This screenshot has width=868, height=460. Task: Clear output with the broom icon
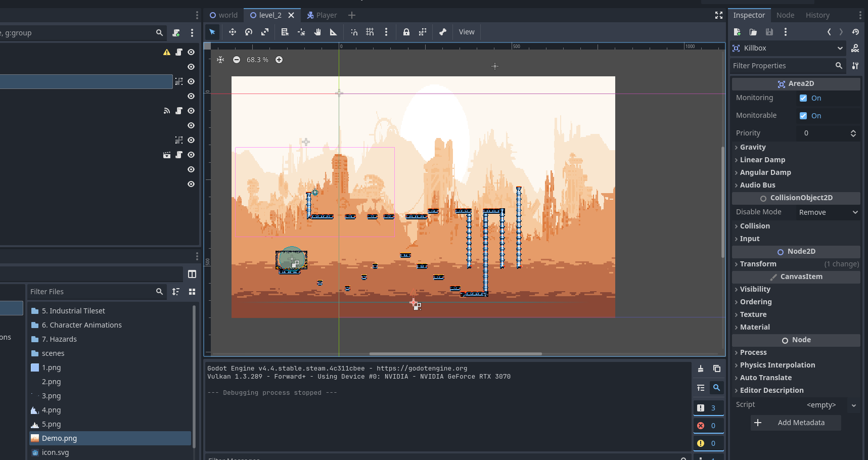(x=701, y=369)
